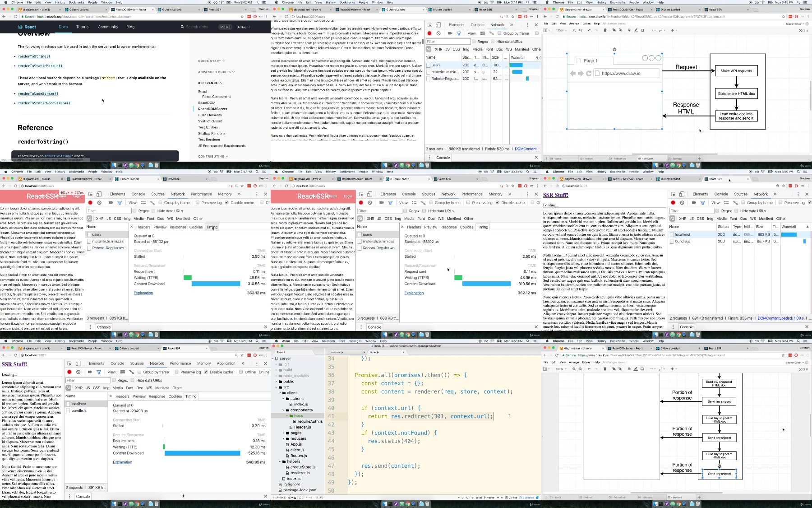Open the Online throttling dropdown in the 3:51 PM DevTools
The image size is (812, 508).
coord(264,372)
